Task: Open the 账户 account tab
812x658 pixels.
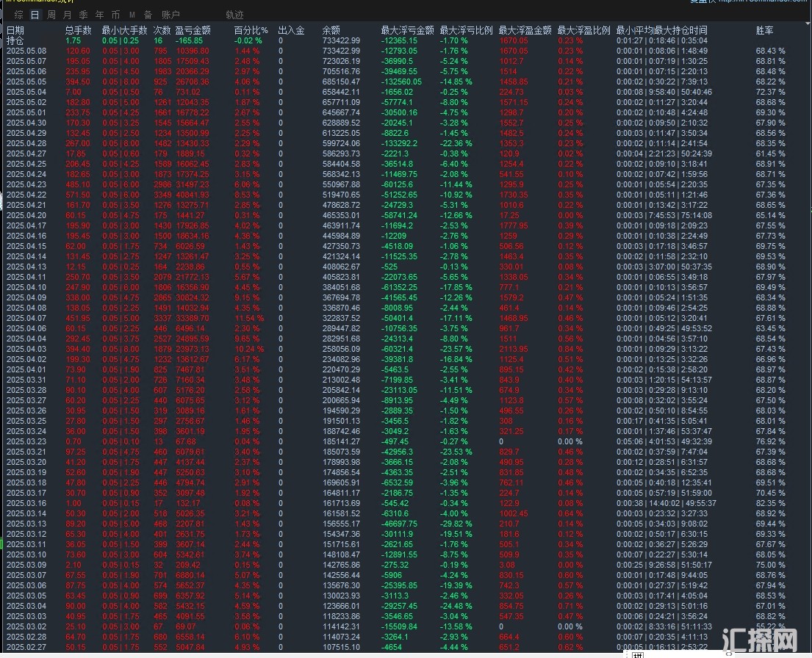Action: click(x=170, y=15)
